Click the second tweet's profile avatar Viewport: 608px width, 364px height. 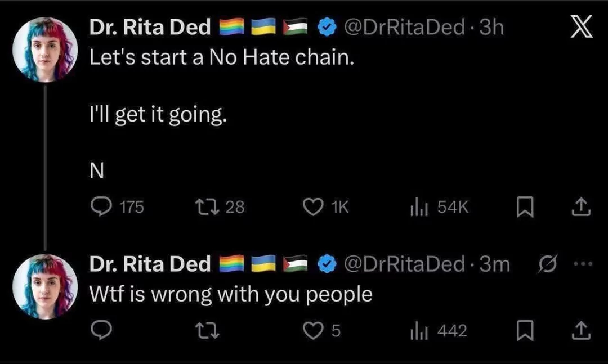45,286
